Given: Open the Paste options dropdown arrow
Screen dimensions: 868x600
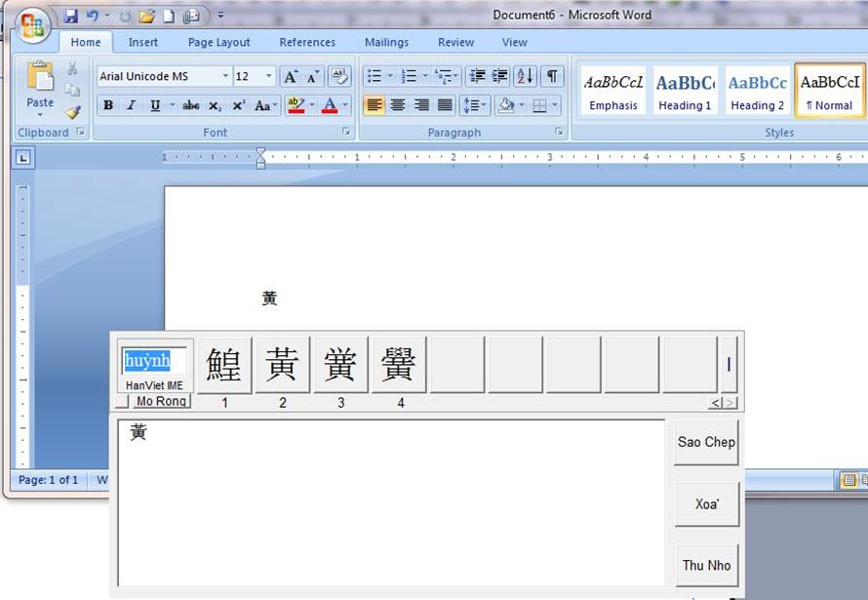Looking at the screenshot, I should coord(40,114).
